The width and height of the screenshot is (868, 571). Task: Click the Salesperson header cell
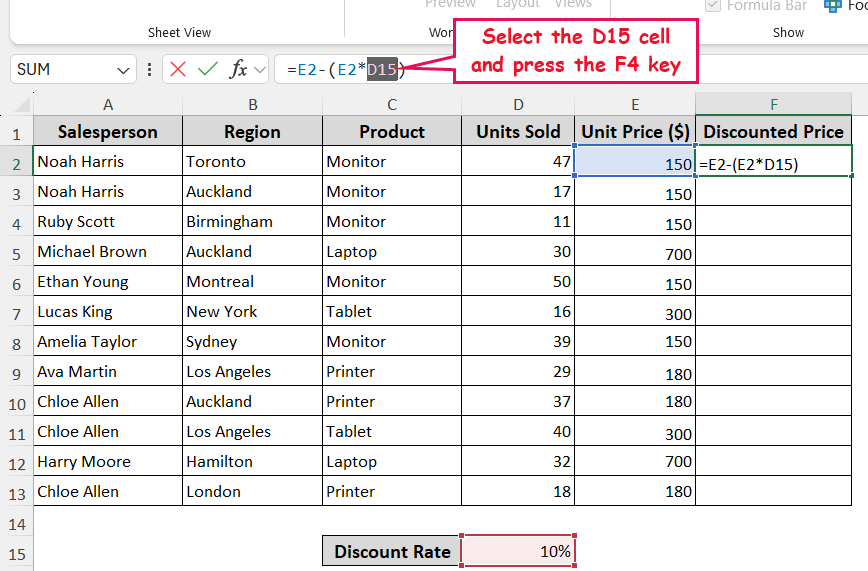[108, 132]
